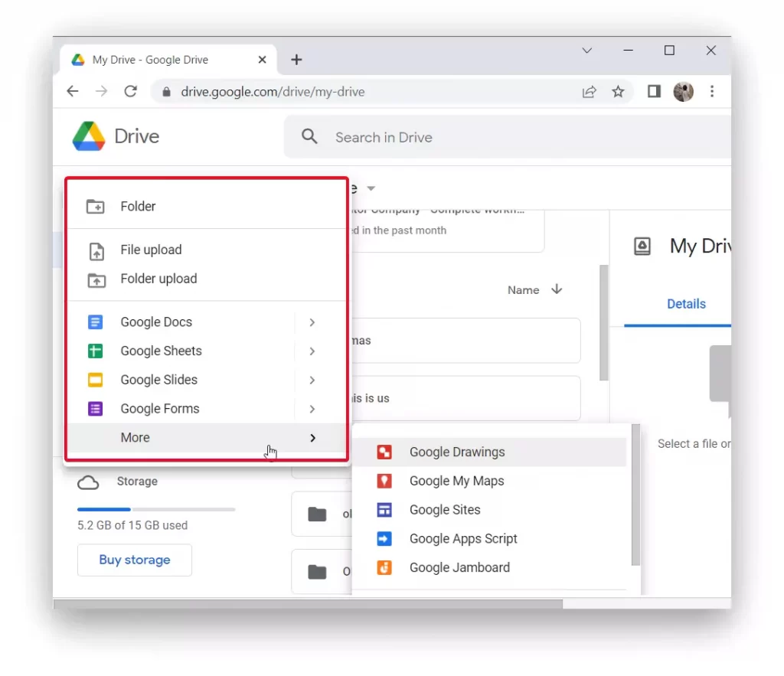The height and width of the screenshot is (676, 784).
Task: Reload the page
Action: 130,92
